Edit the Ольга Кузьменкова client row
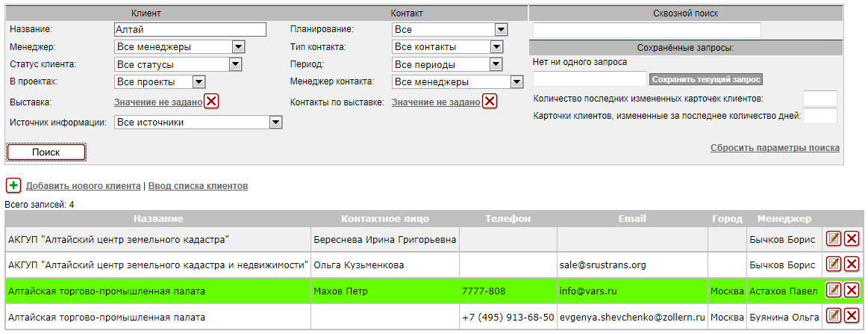Screen dimensions: 868x334 pyautogui.click(x=834, y=265)
